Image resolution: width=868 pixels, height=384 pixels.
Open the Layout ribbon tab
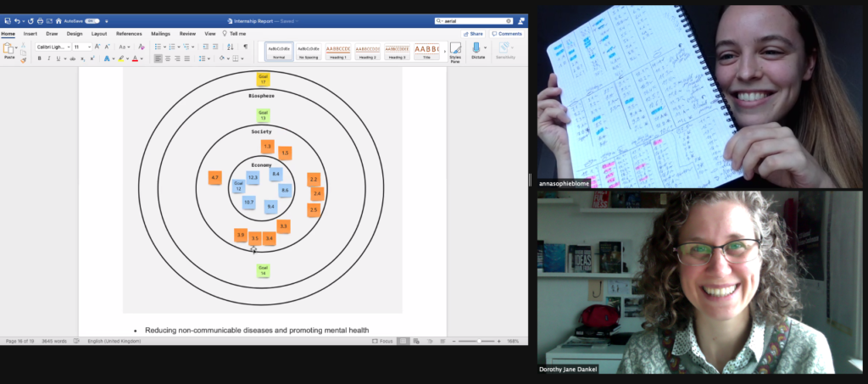pyautogui.click(x=99, y=34)
